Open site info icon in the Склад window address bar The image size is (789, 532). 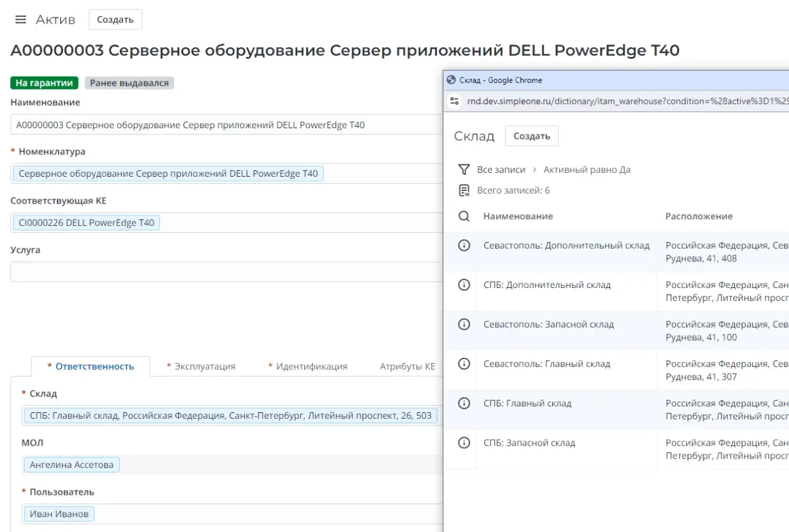455,101
